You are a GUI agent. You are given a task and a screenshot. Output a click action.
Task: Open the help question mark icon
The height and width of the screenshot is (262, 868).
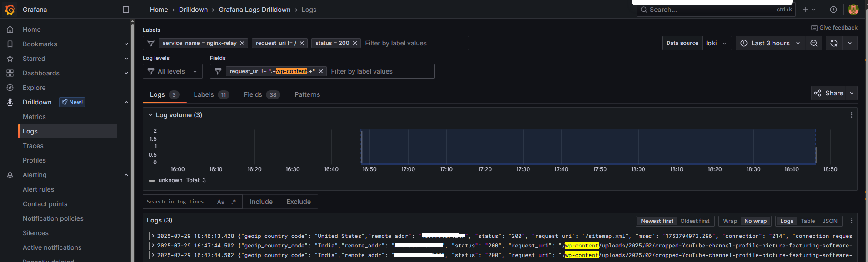pyautogui.click(x=833, y=10)
